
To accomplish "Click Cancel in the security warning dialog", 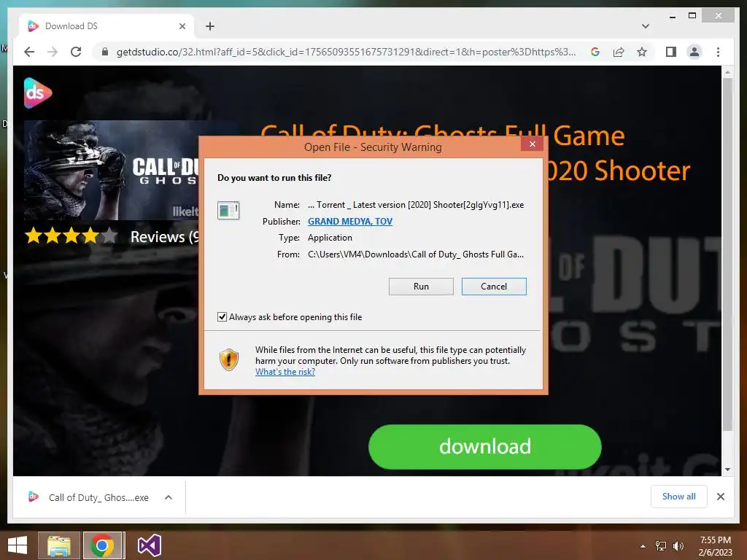I will [x=494, y=286].
